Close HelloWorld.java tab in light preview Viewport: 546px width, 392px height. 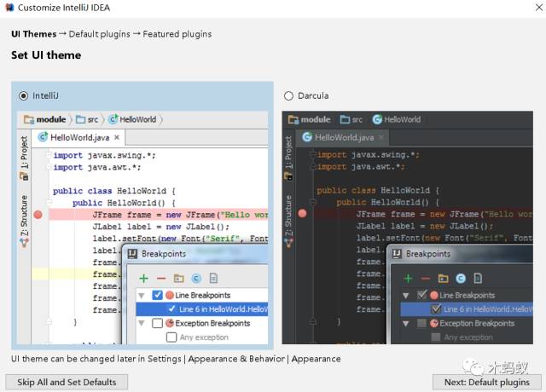(117, 137)
